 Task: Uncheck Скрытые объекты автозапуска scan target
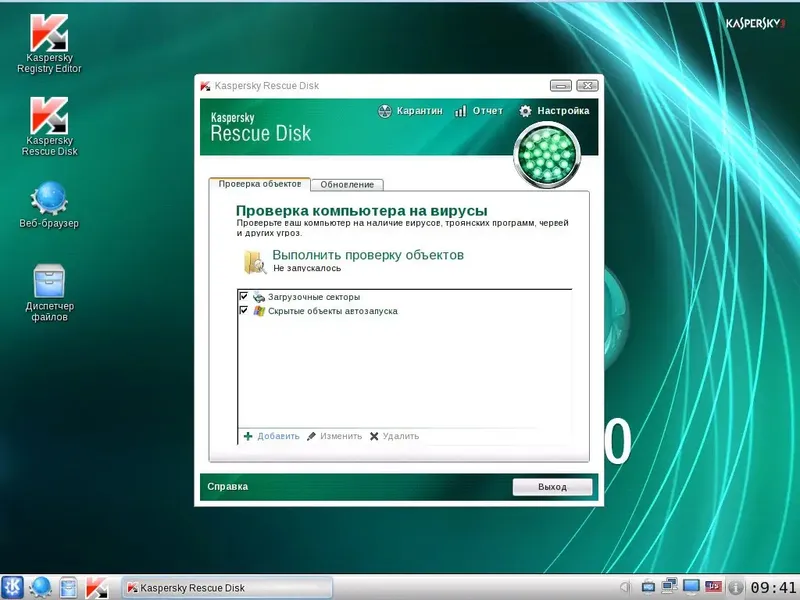click(242, 310)
